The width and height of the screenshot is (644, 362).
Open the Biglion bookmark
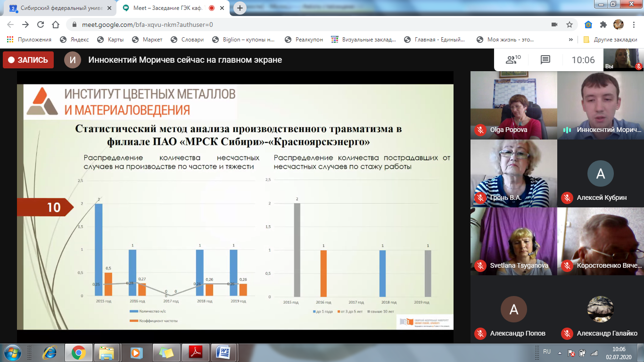244,40
